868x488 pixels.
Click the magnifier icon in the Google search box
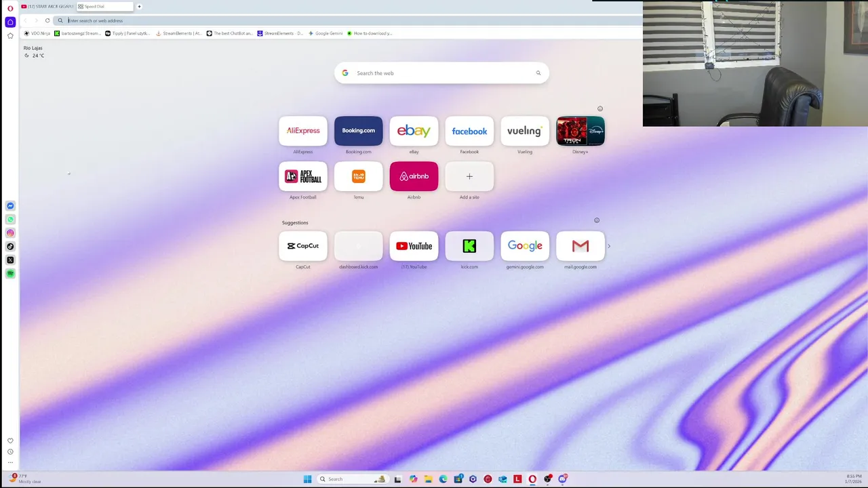(538, 73)
